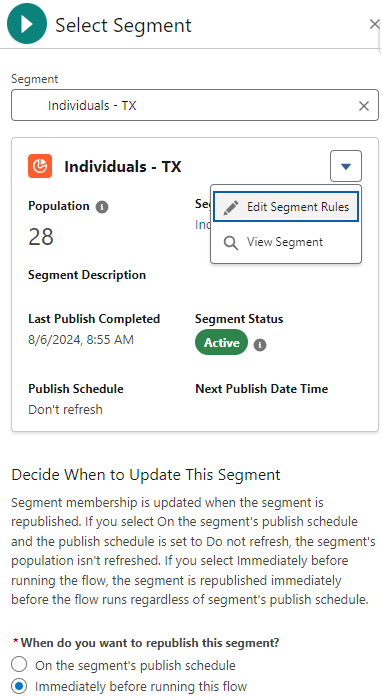Choose View Segment from the menu

(286, 242)
